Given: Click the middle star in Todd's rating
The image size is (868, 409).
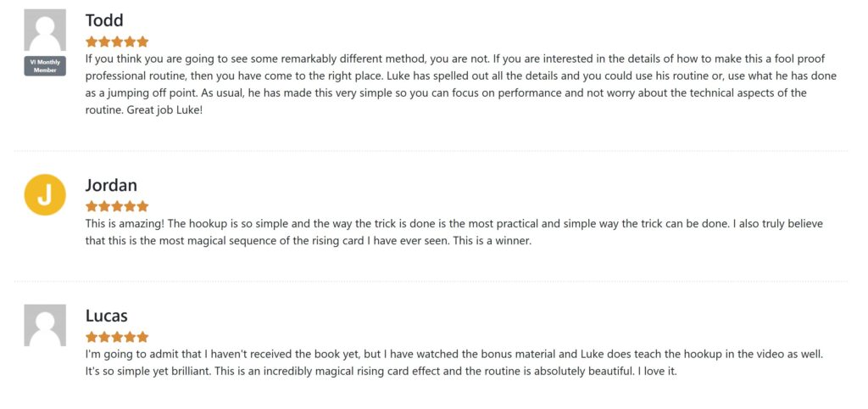Looking at the screenshot, I should (117, 42).
